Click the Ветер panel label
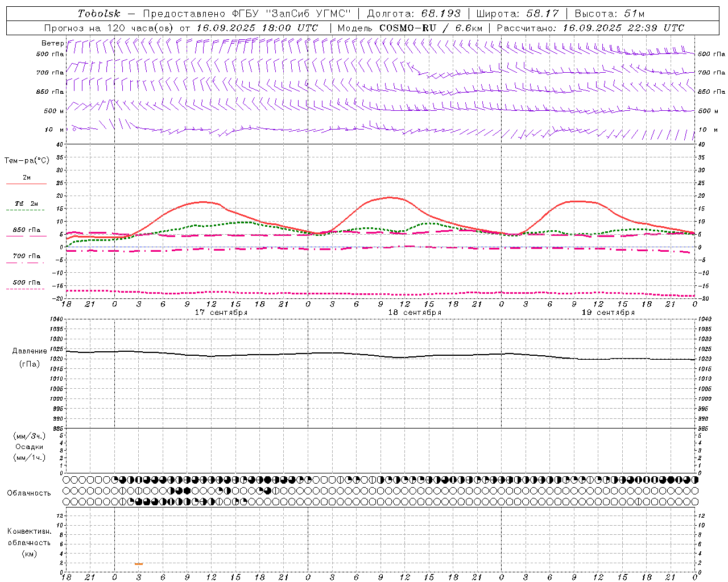The width and height of the screenshot is (728, 582). (x=52, y=43)
